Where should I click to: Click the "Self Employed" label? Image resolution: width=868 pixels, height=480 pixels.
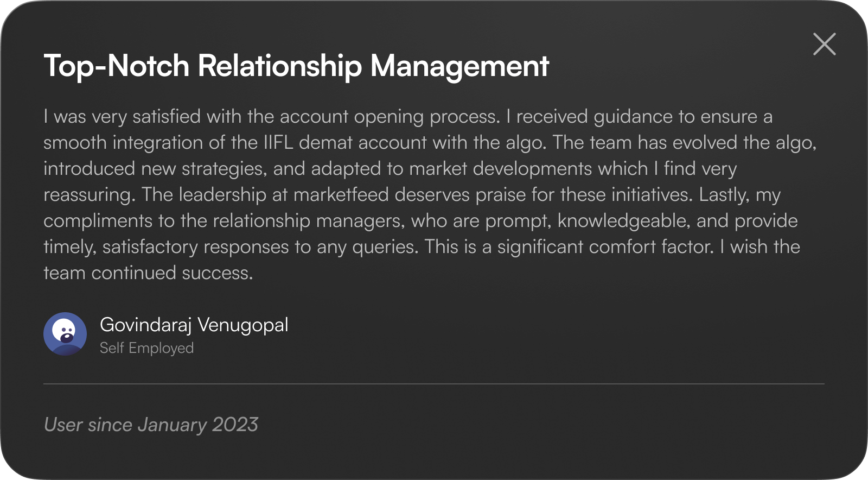click(x=146, y=348)
